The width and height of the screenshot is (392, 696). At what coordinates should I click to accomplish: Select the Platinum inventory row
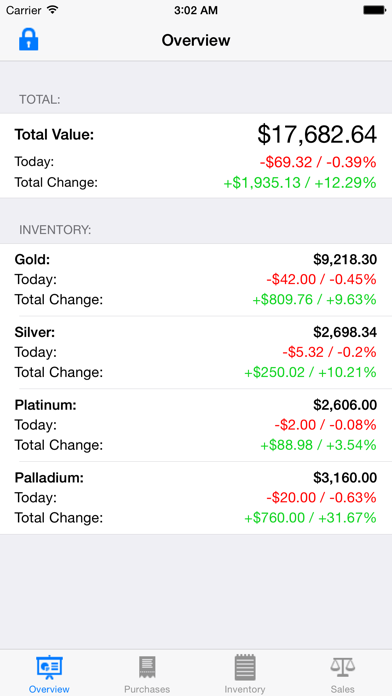pyautogui.click(x=196, y=425)
